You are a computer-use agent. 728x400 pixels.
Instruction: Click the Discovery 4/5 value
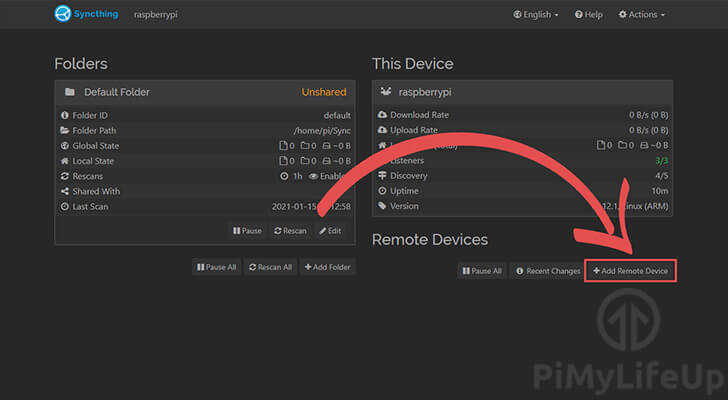[x=662, y=175]
